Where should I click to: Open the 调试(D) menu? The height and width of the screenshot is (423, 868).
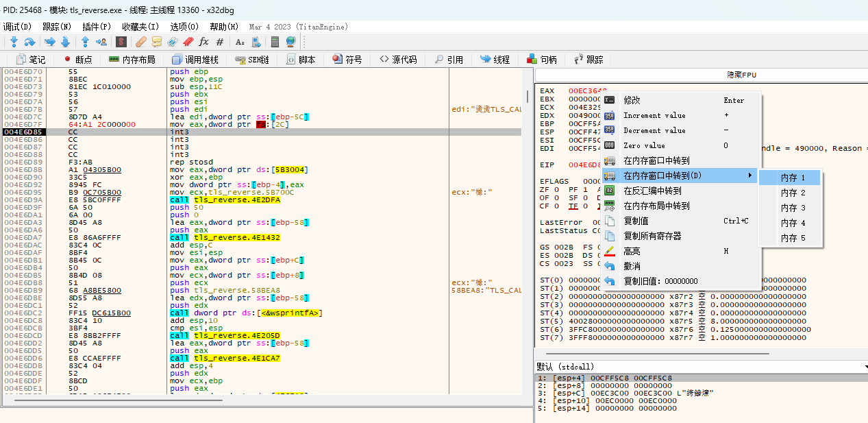[x=17, y=27]
